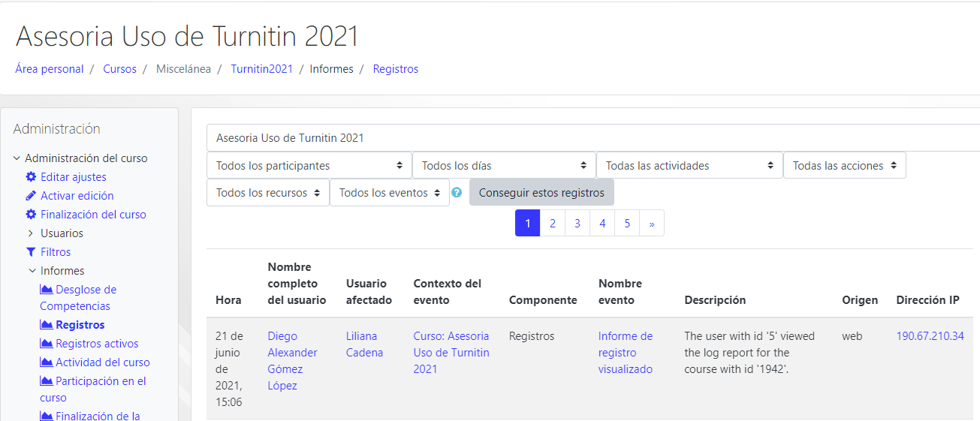Click the Registros cell under Componente
Image resolution: width=980 pixels, height=421 pixels.
(x=532, y=336)
